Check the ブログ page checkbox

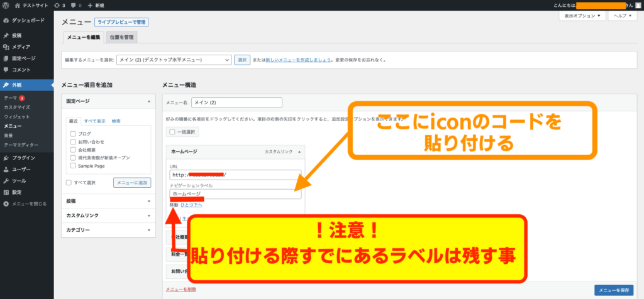[73, 134]
